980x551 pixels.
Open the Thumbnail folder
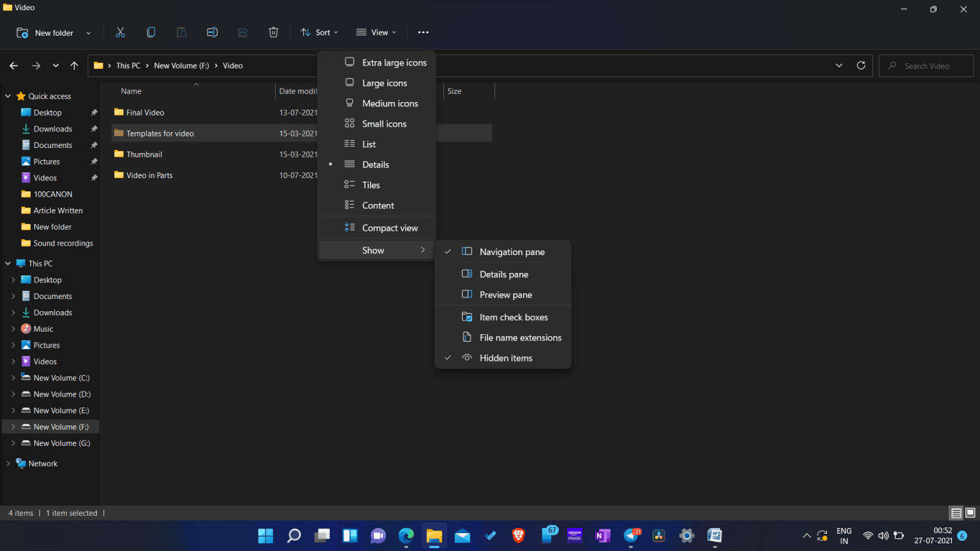pos(144,154)
